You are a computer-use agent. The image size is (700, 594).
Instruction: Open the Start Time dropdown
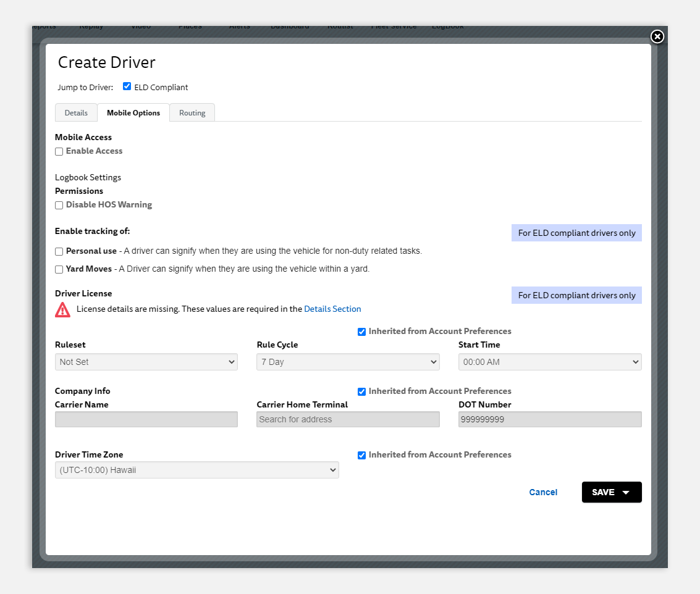point(550,362)
